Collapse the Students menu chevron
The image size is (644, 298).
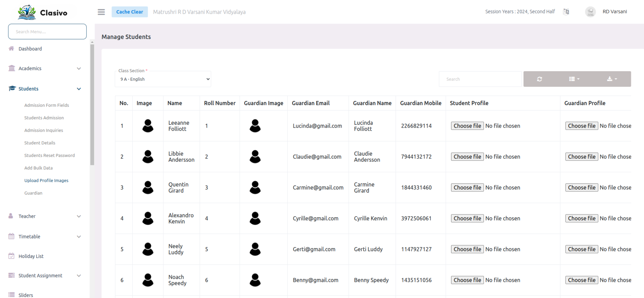[x=79, y=89]
